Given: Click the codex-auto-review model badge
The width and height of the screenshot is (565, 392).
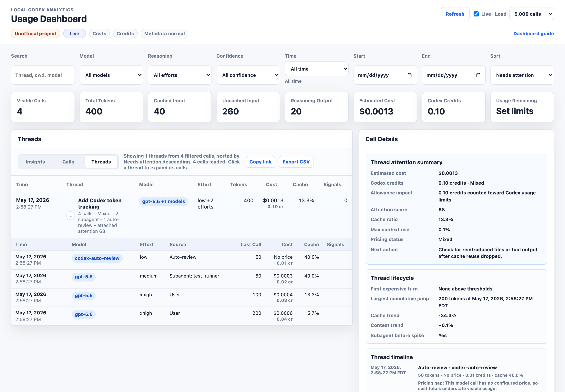Looking at the screenshot, I should coord(97,258).
